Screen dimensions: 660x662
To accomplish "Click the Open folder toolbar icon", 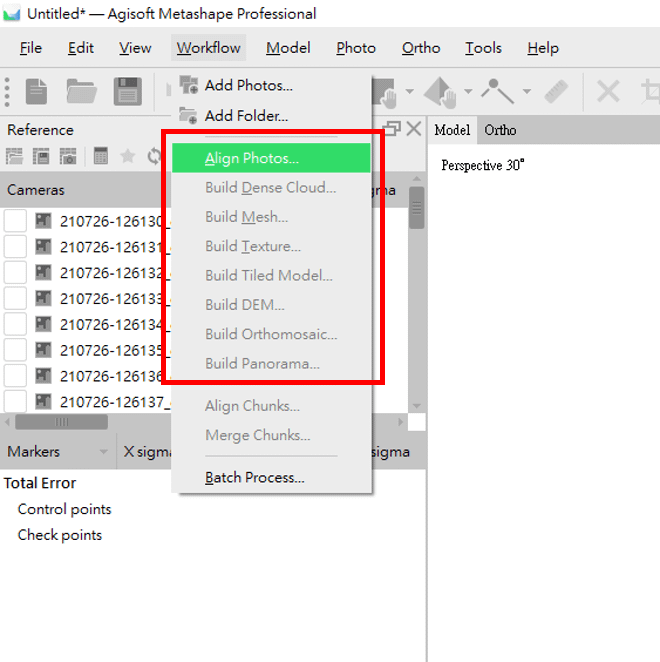I will (82, 91).
